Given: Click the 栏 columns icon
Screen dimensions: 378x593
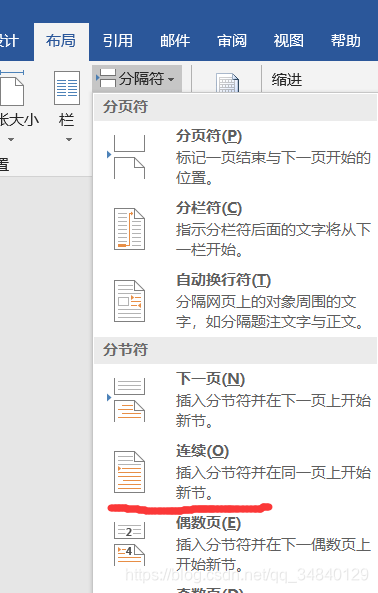Looking at the screenshot, I should (67, 88).
